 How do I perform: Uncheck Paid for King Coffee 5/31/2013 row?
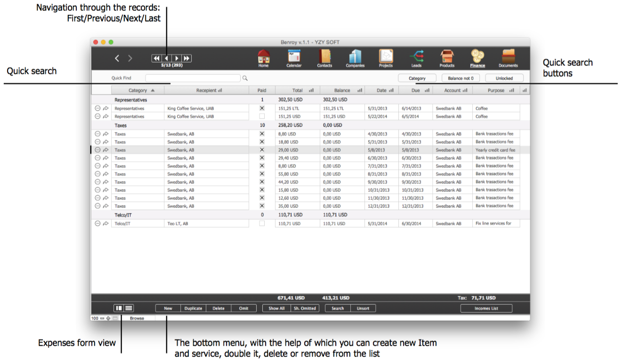coord(262,108)
